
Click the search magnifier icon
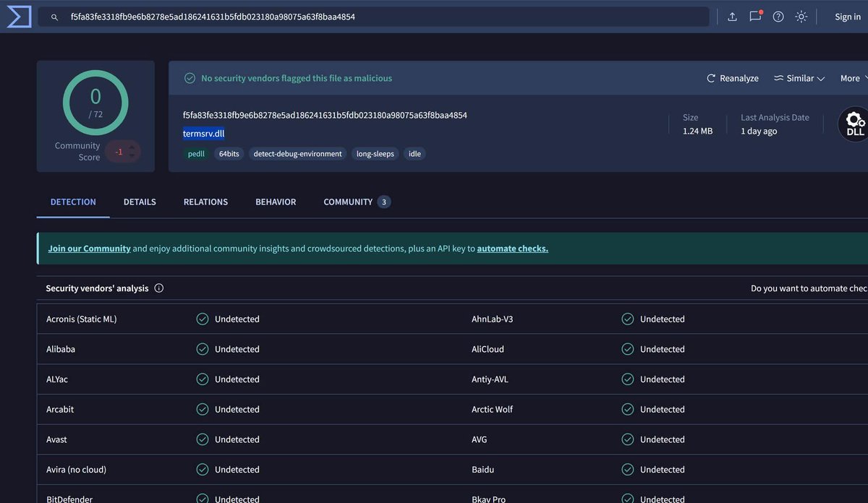click(54, 17)
